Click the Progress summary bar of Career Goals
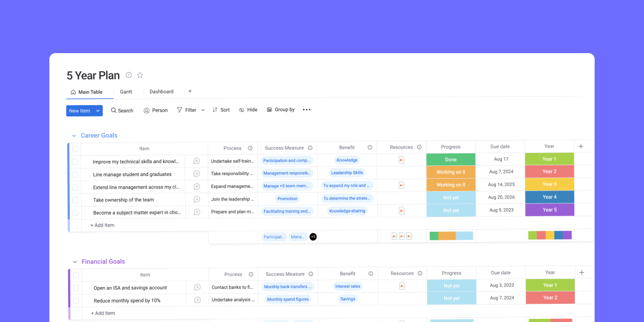Image resolution: width=644 pixels, height=322 pixels. [451, 235]
